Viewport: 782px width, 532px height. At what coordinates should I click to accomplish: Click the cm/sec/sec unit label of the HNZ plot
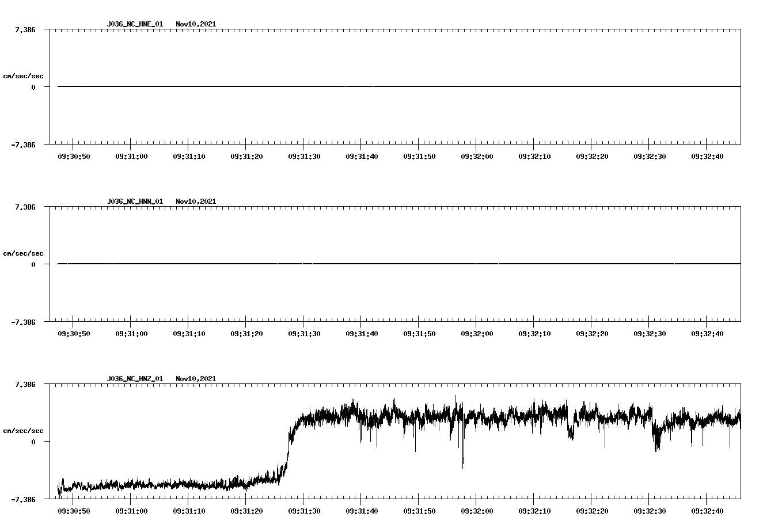(23, 431)
